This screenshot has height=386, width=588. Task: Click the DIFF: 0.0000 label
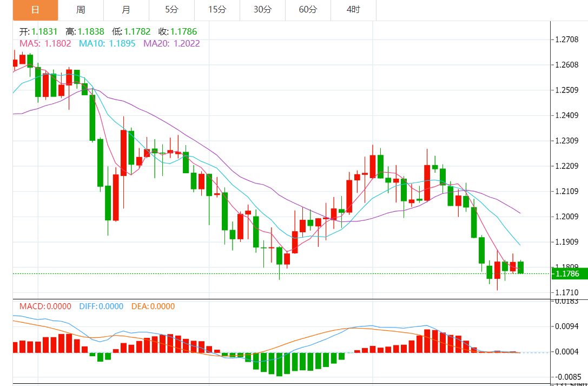click(101, 306)
